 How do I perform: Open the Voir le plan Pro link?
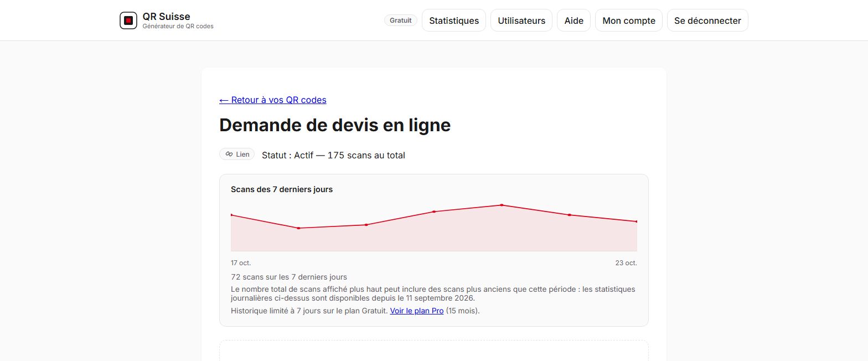click(x=417, y=311)
